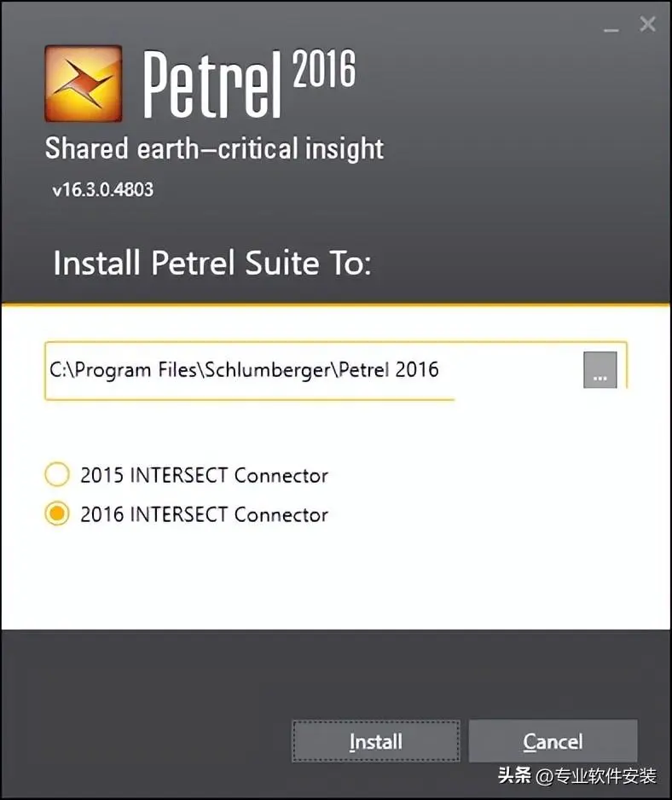Select the 2016 INTERSECT Connector radio button
This screenshot has width=672, height=800.
point(56,513)
